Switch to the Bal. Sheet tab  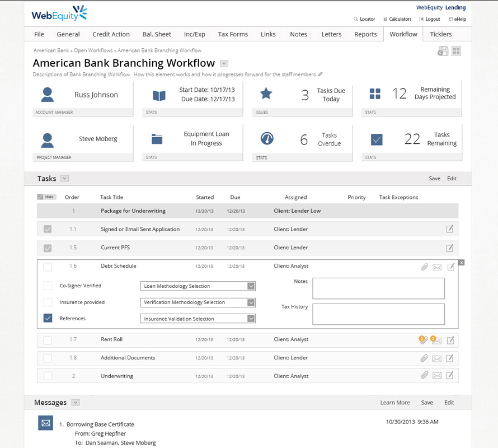[x=157, y=34]
